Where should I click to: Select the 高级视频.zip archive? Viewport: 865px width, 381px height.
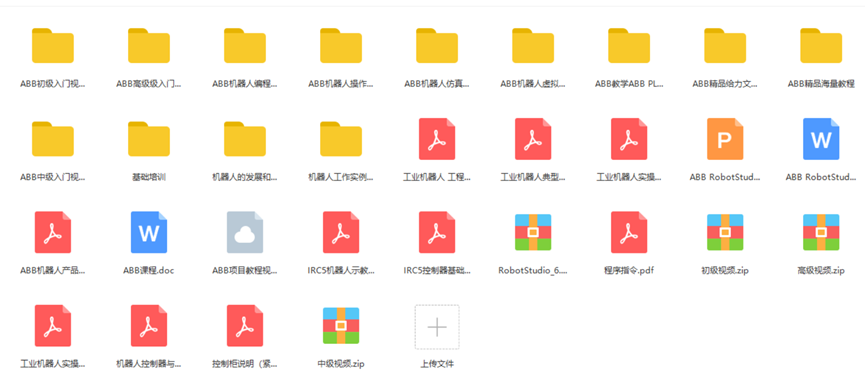[x=821, y=232]
